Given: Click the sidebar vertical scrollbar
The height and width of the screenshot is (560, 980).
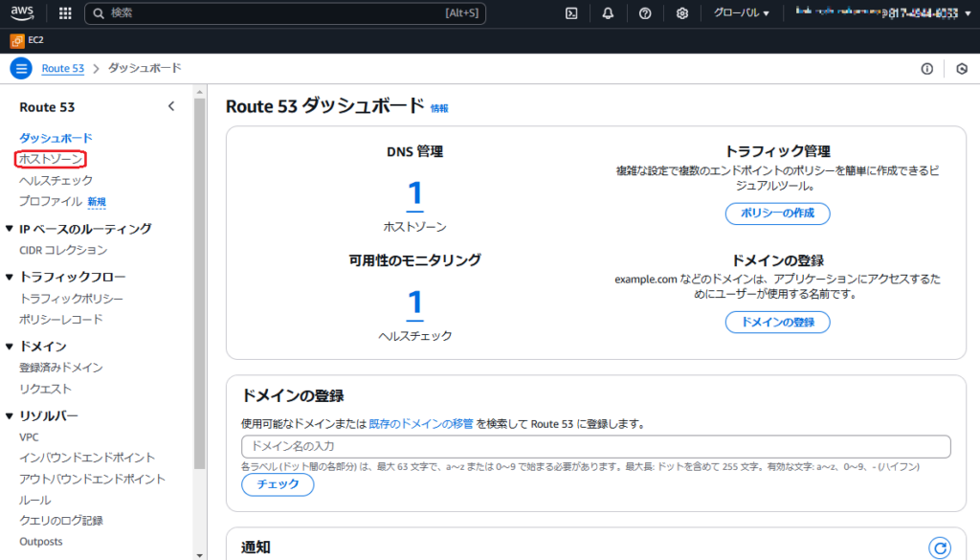Looking at the screenshot, I should pyautogui.click(x=199, y=282).
